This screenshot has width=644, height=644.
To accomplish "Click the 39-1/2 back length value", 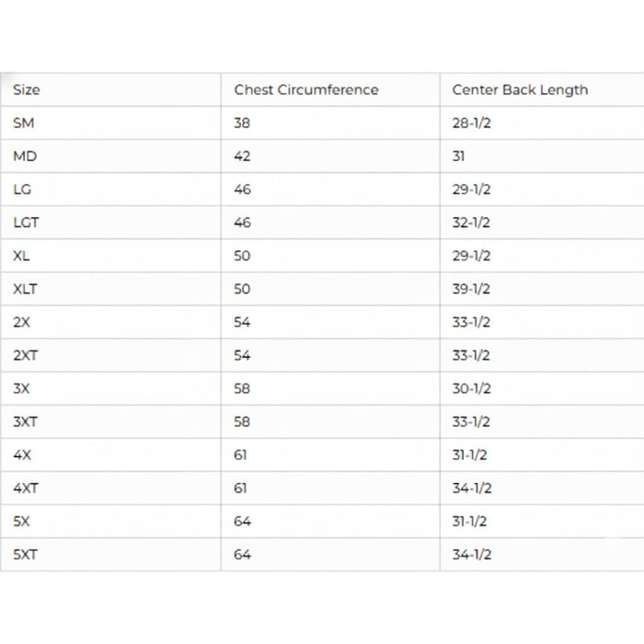I will pyautogui.click(x=471, y=289).
